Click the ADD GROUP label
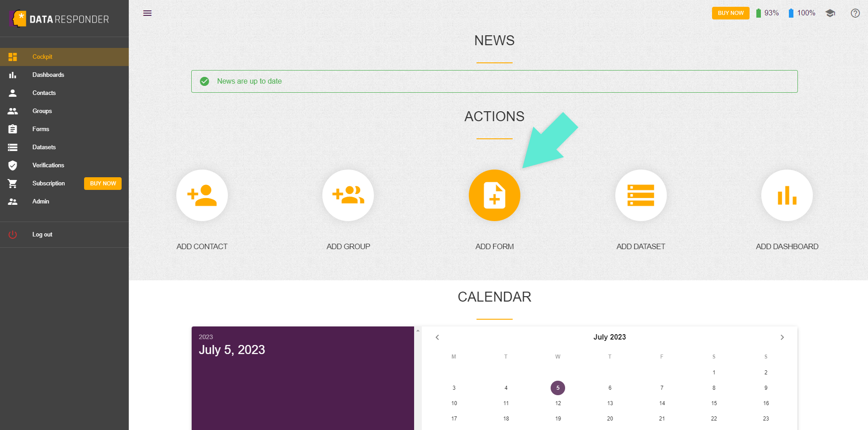The height and width of the screenshot is (430, 868). coord(348,246)
